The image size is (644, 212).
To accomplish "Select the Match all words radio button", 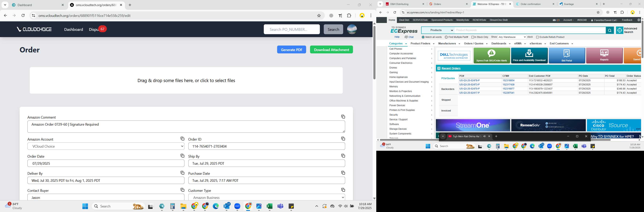I will (x=423, y=37).
